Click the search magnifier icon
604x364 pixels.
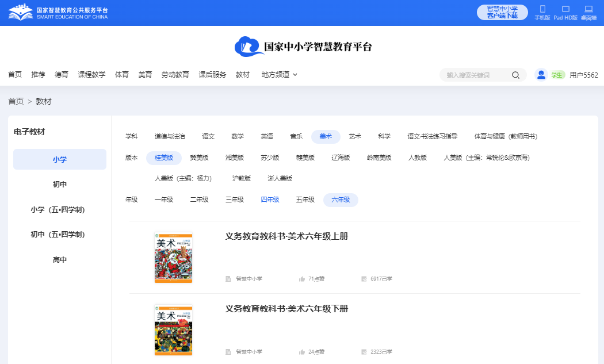click(x=515, y=75)
